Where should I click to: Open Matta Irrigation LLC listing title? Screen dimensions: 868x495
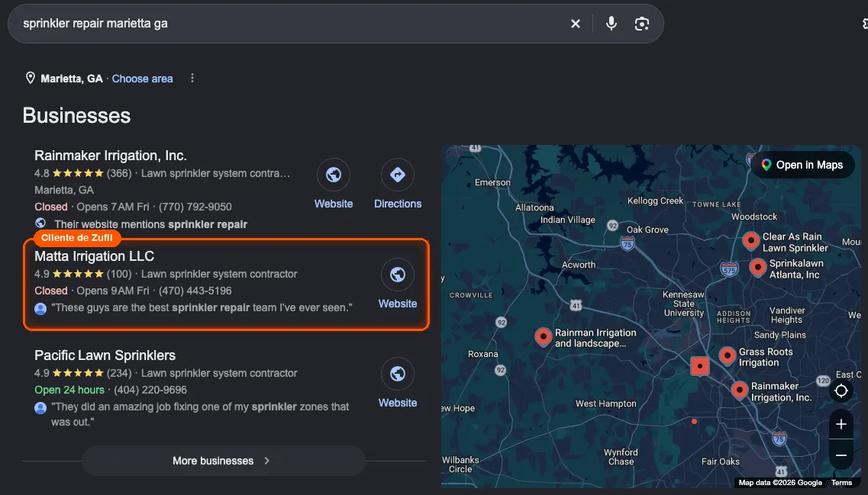tap(94, 256)
